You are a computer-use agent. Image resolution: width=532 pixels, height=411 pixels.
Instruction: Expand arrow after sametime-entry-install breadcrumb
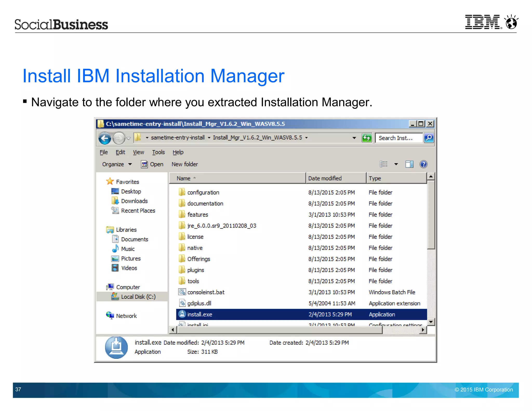point(209,138)
